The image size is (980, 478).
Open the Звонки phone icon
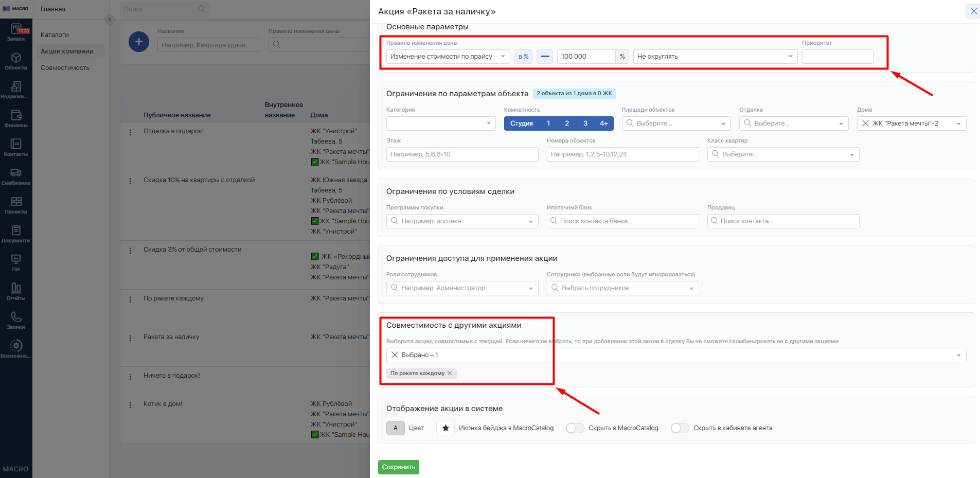coord(16,320)
